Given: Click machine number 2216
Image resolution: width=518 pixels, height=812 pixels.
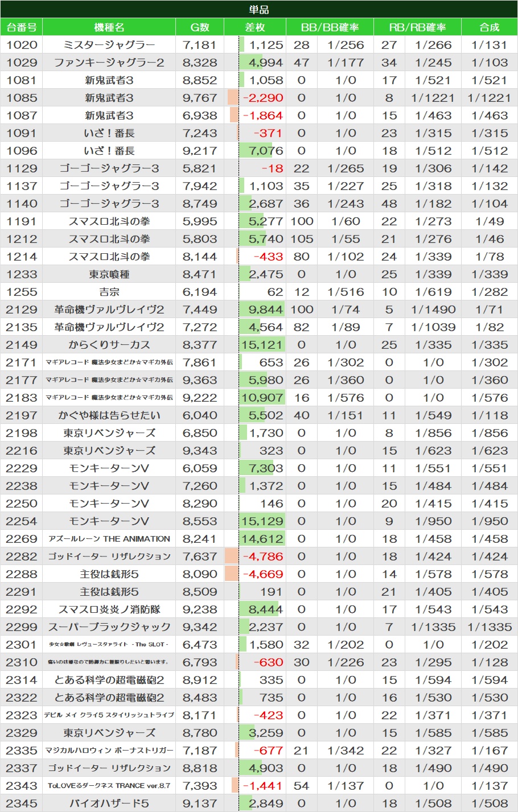Looking at the screenshot, I should pyautogui.click(x=22, y=451).
